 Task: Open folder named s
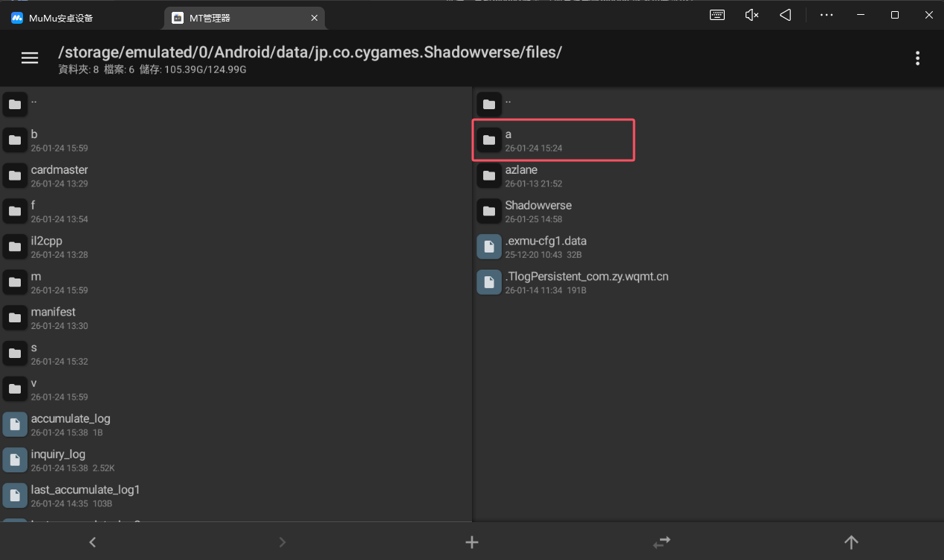coord(34,348)
